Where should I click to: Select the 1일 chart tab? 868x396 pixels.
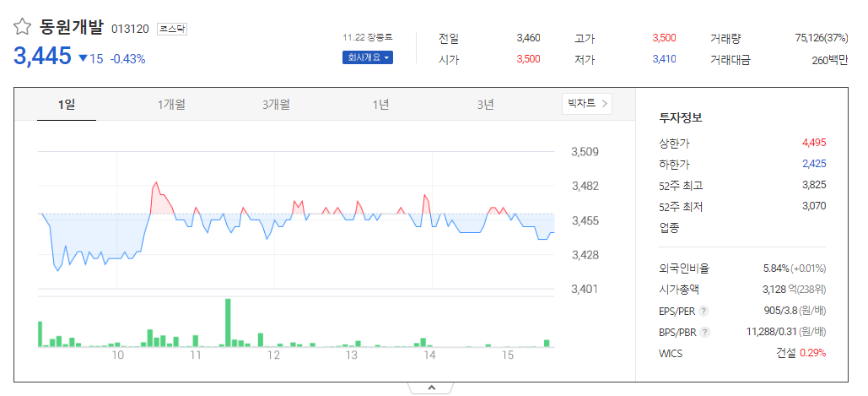(67, 104)
